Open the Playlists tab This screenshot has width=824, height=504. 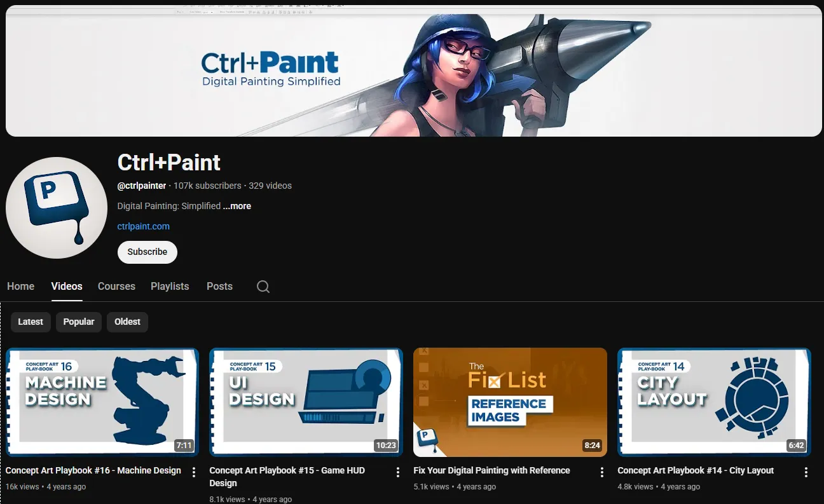pos(169,287)
